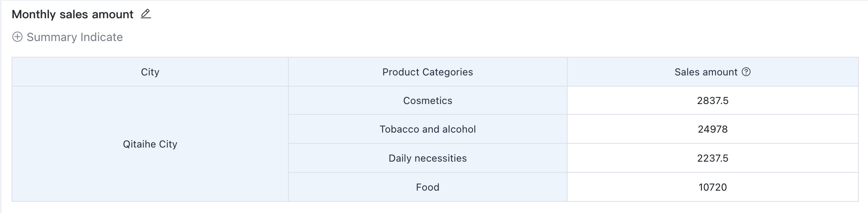Click the plus icon for Summary Indicate
868x213 pixels.
pos(17,37)
